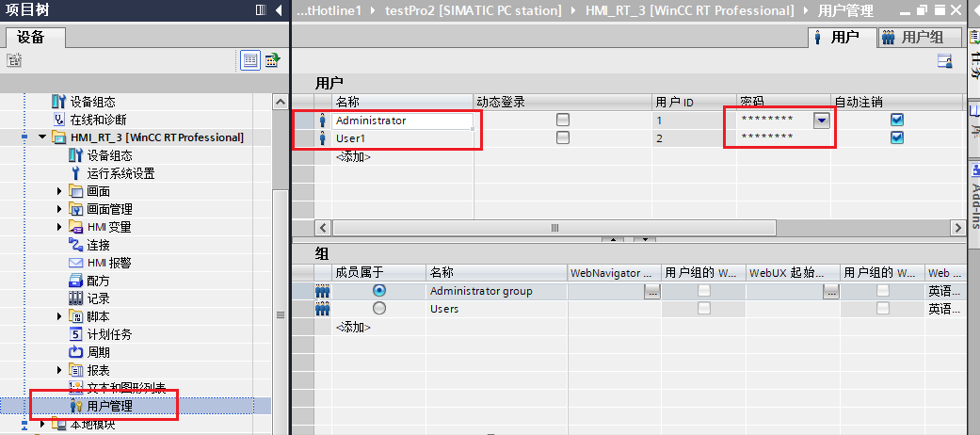
Task: Toggle 动态登录 checkbox for User1
Action: coord(563,138)
